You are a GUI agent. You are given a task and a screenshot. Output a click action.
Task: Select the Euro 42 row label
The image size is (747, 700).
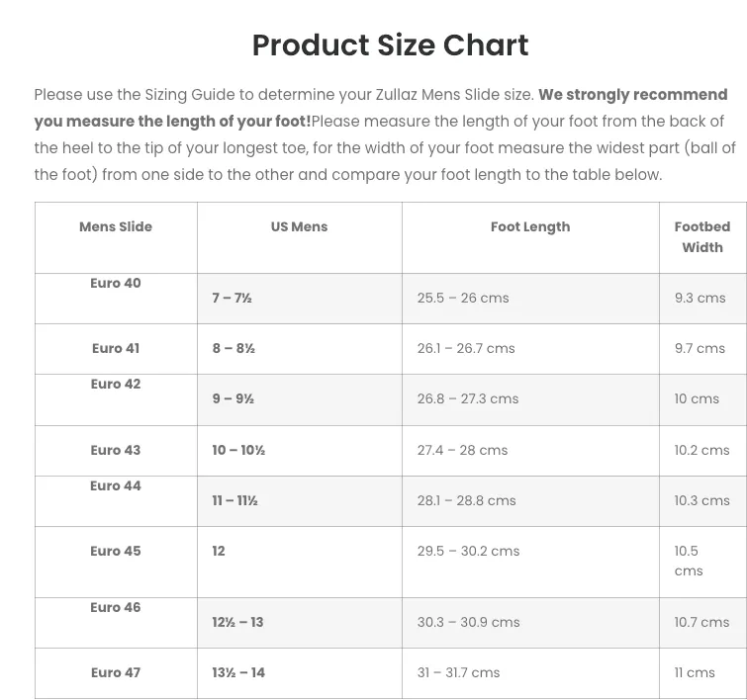(116, 384)
